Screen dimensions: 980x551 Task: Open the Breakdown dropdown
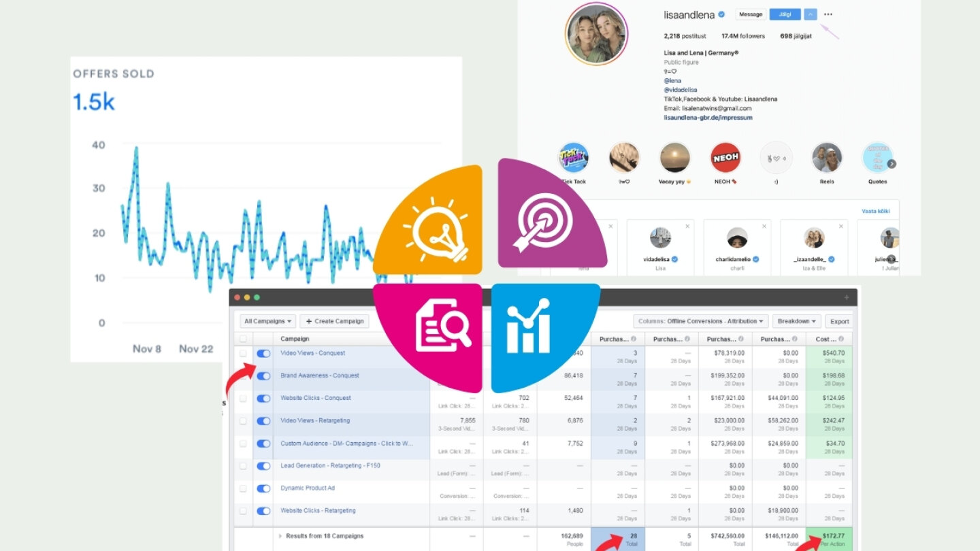(797, 321)
